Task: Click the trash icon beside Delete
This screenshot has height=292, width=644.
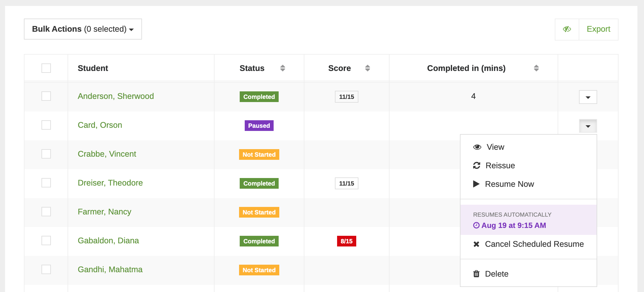Action: [476, 274]
